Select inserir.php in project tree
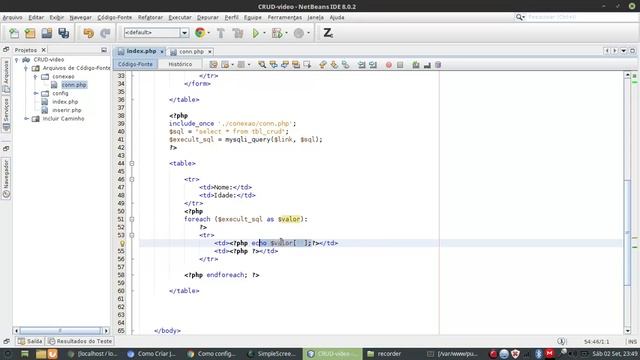Viewport: 640px width, 360px height. tap(67, 110)
